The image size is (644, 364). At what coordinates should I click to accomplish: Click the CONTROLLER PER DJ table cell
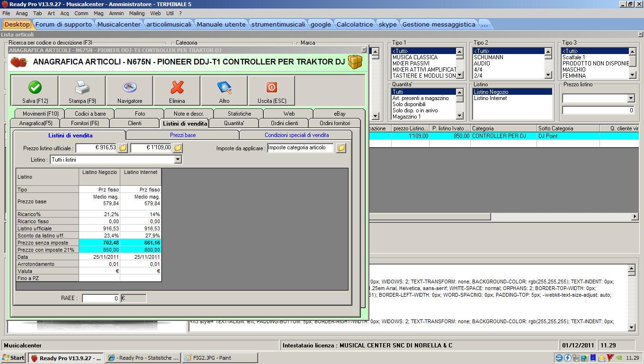pos(503,136)
